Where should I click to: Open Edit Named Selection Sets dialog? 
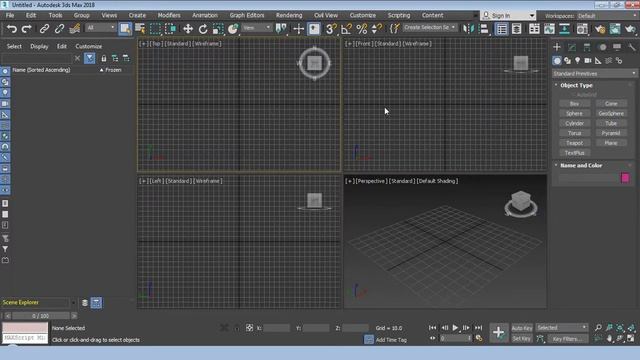(394, 29)
